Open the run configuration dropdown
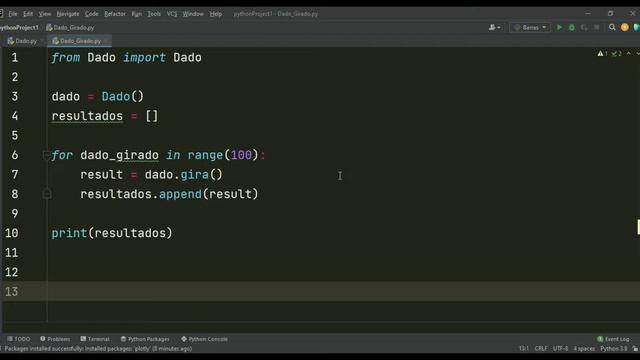Screen dimensions: 640x360 pos(530,27)
